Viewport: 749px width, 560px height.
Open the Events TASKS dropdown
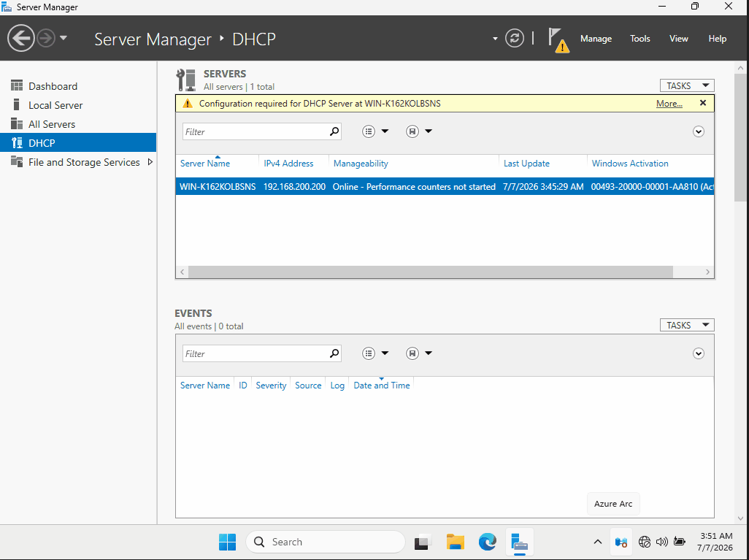[687, 325]
